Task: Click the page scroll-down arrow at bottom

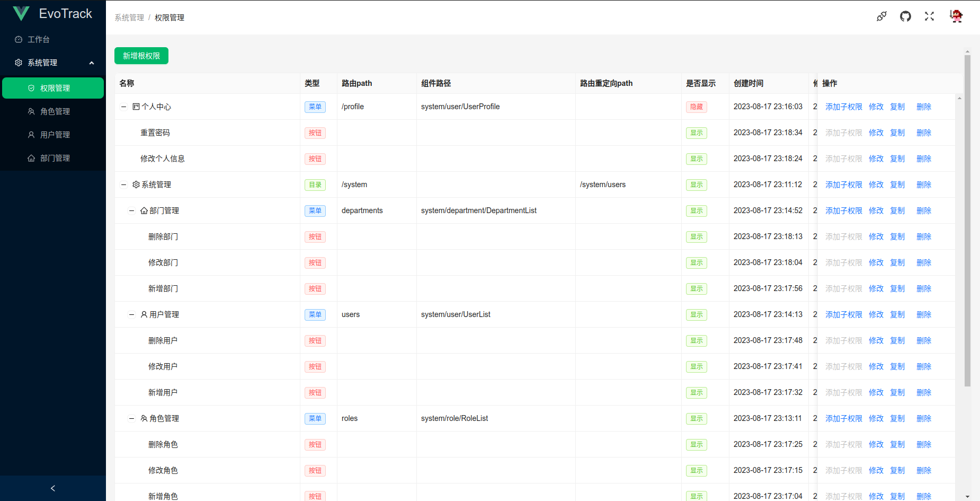Action: [967, 497]
